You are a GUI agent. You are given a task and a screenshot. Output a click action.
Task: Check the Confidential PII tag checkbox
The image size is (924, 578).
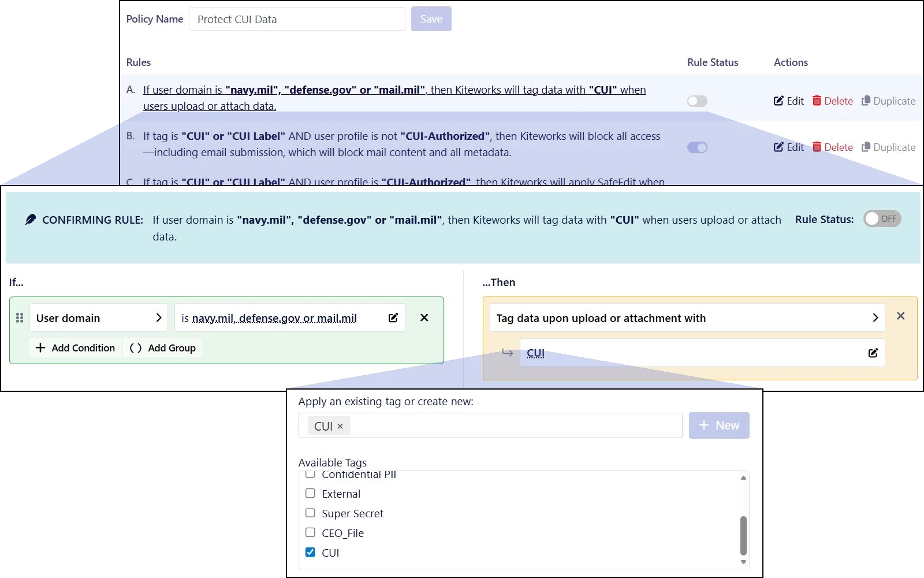click(x=310, y=475)
